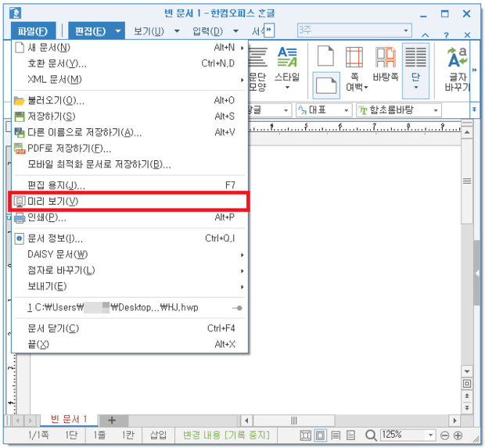Open DAISY 문서(W) submenu
The image size is (485, 448).
[129, 254]
